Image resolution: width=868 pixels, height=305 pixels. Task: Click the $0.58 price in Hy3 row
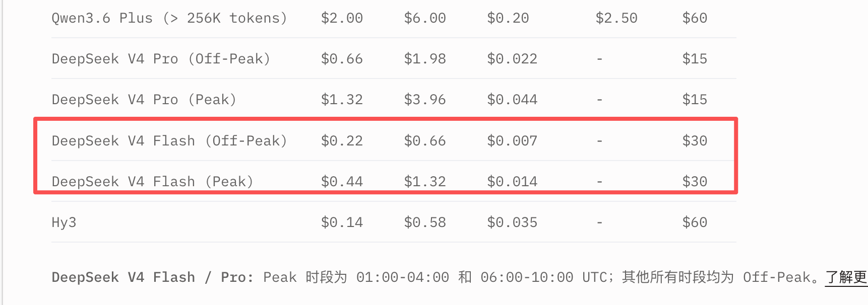tap(425, 222)
